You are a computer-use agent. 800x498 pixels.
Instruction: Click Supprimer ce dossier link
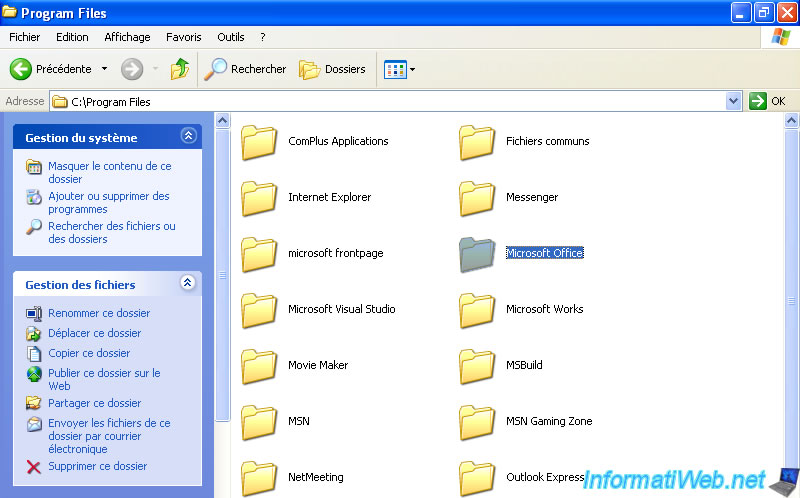pyautogui.click(x=97, y=466)
